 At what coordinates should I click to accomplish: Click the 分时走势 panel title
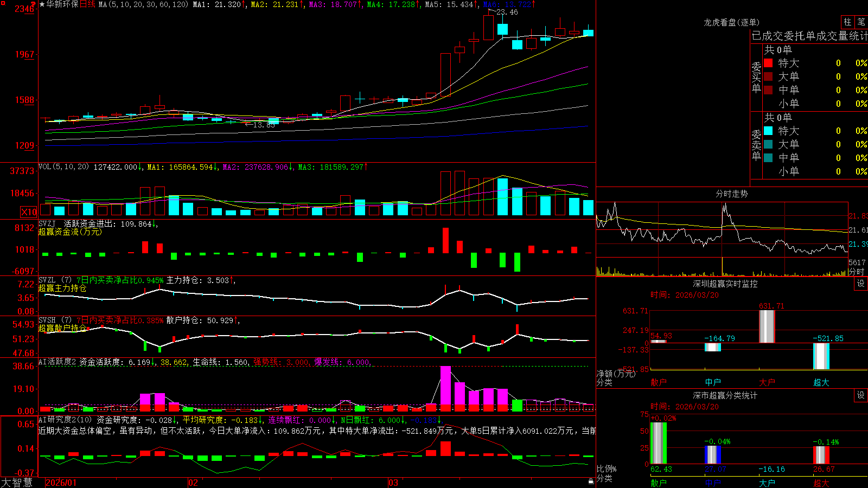pos(731,194)
